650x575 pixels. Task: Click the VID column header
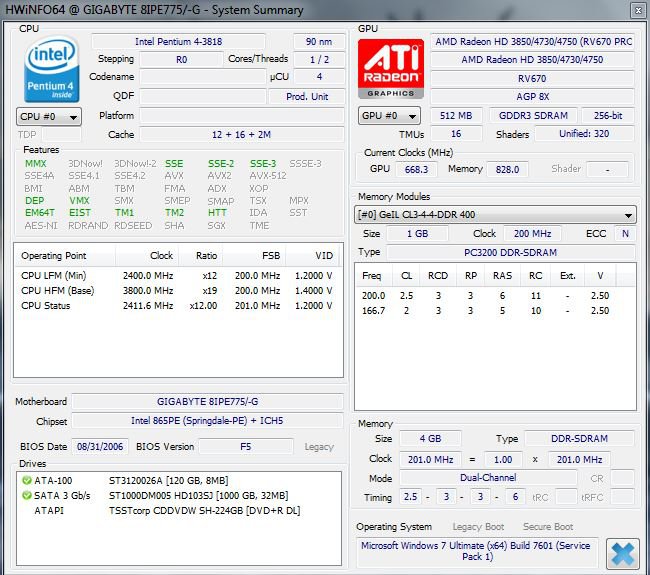point(313,256)
